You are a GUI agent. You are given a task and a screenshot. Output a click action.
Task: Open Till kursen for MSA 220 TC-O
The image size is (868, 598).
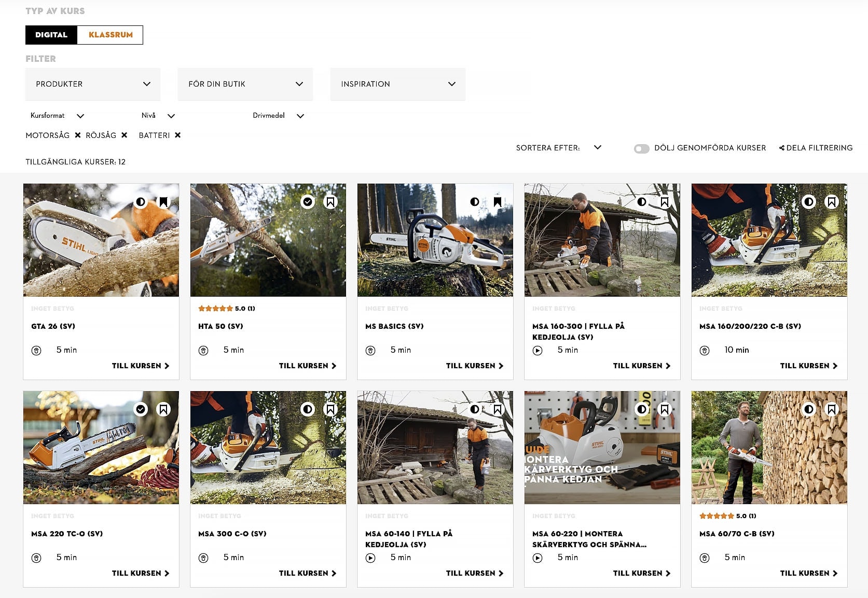point(141,573)
